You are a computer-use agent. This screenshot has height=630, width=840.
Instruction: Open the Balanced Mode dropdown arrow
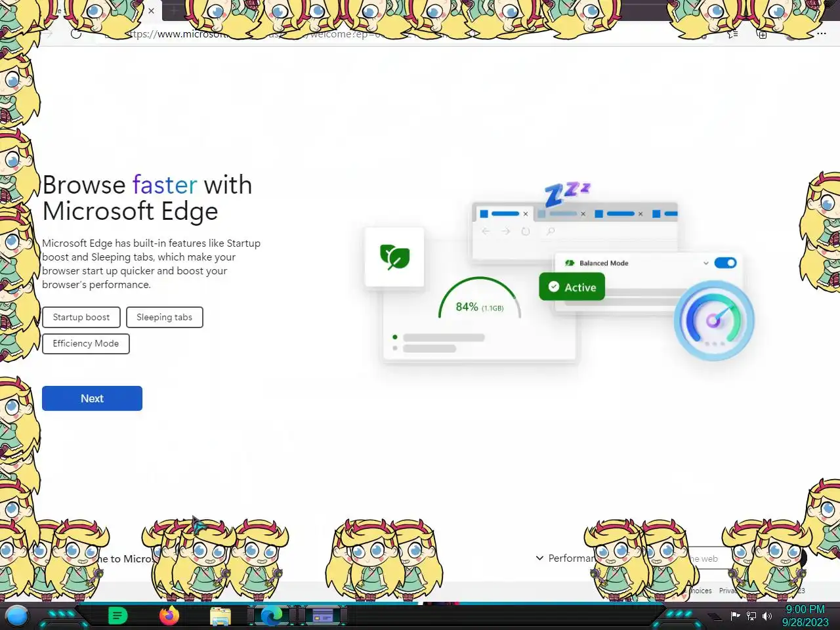tap(706, 263)
